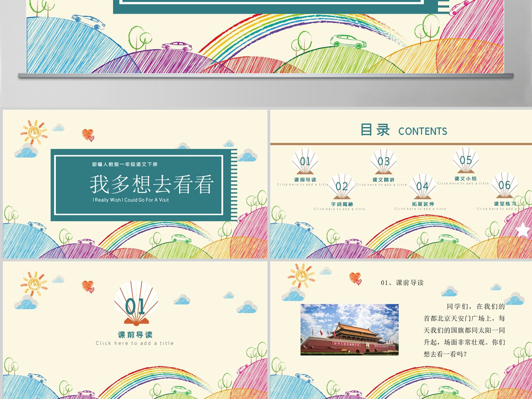
Task: Select the white star on contents slide
Action: click(524, 230)
